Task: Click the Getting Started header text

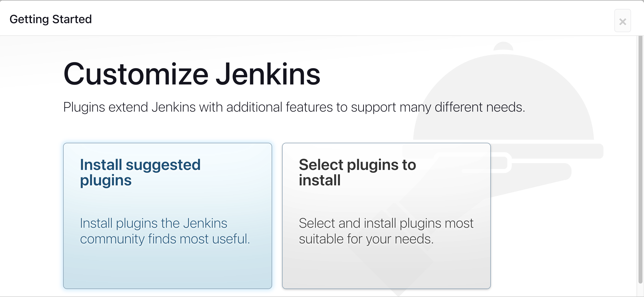Action: (x=51, y=19)
